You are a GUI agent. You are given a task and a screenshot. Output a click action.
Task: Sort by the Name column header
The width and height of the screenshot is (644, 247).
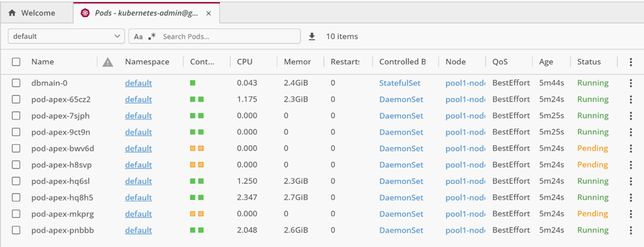(x=43, y=62)
